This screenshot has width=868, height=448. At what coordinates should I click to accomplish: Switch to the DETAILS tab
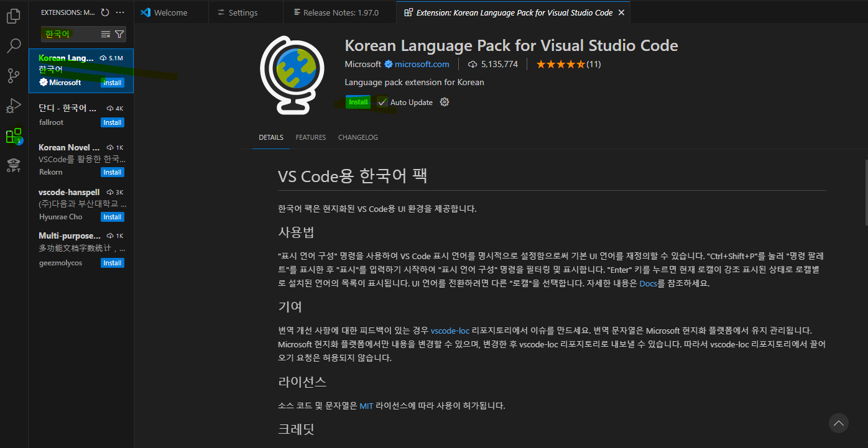271,137
